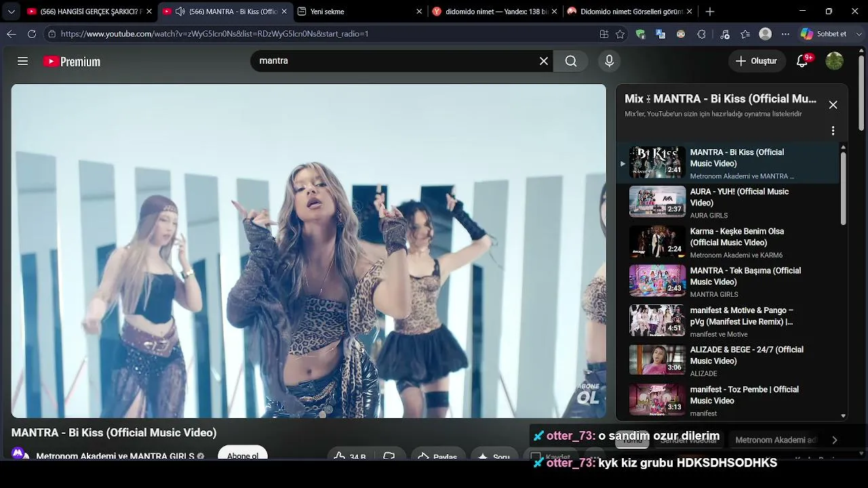Go to the YouTube Premium home logo
The width and height of the screenshot is (868, 488).
[72, 62]
